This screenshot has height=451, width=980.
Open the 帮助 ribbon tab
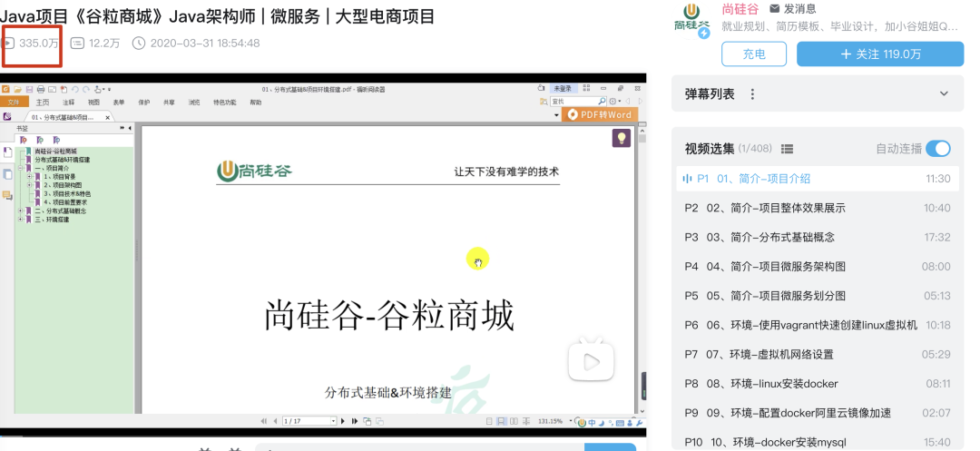pos(256,102)
